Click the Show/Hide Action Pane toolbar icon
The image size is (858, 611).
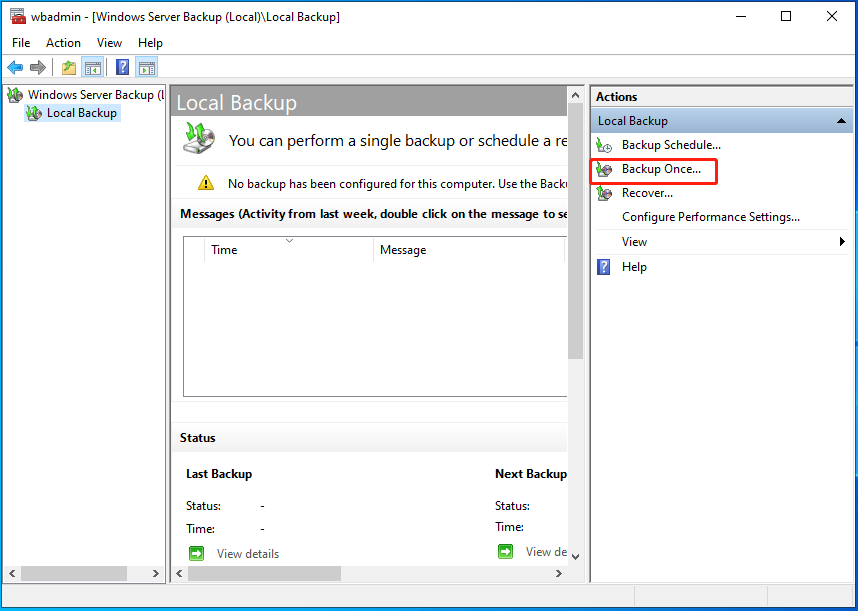tap(146, 67)
